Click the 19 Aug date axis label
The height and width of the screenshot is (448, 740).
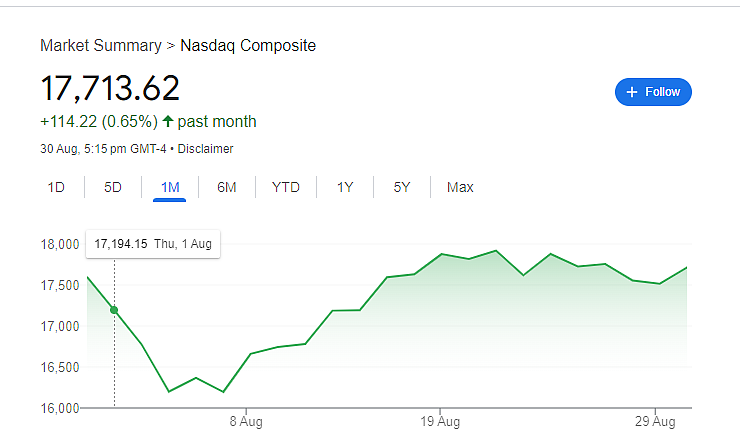point(440,421)
